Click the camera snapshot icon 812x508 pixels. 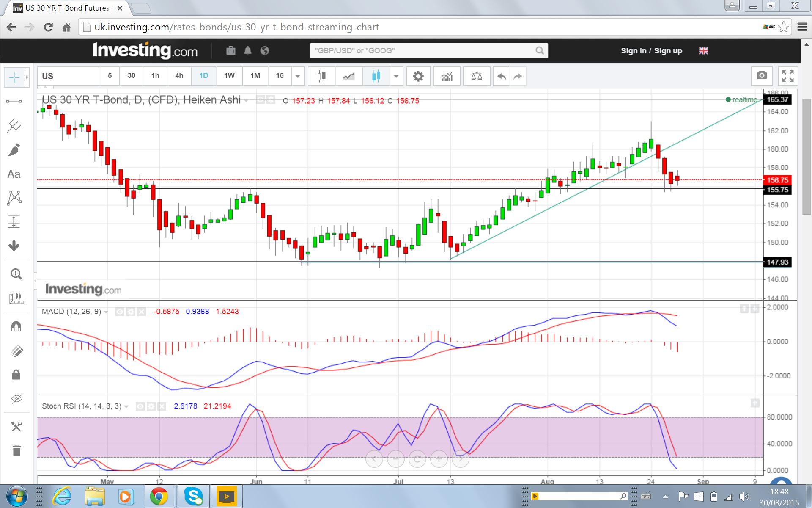tap(762, 76)
